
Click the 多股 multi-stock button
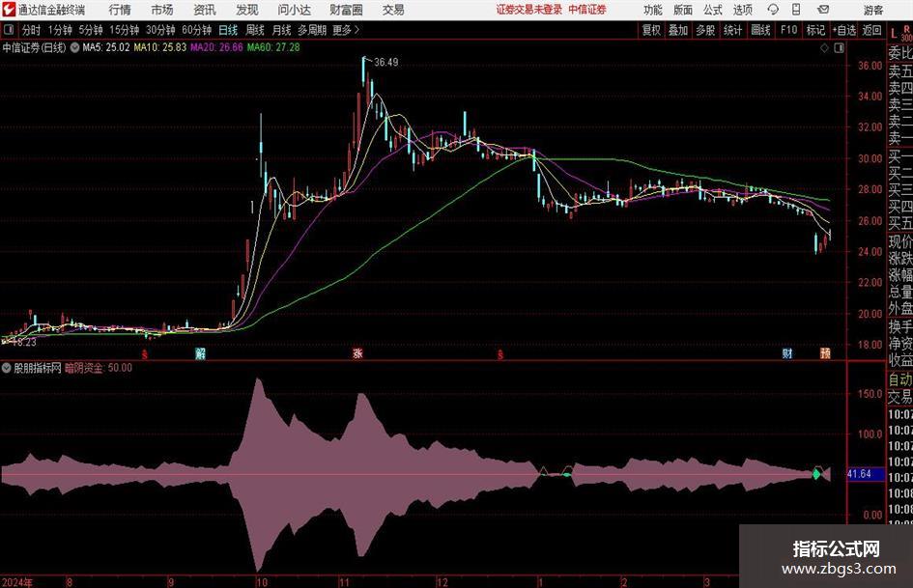pyautogui.click(x=705, y=30)
